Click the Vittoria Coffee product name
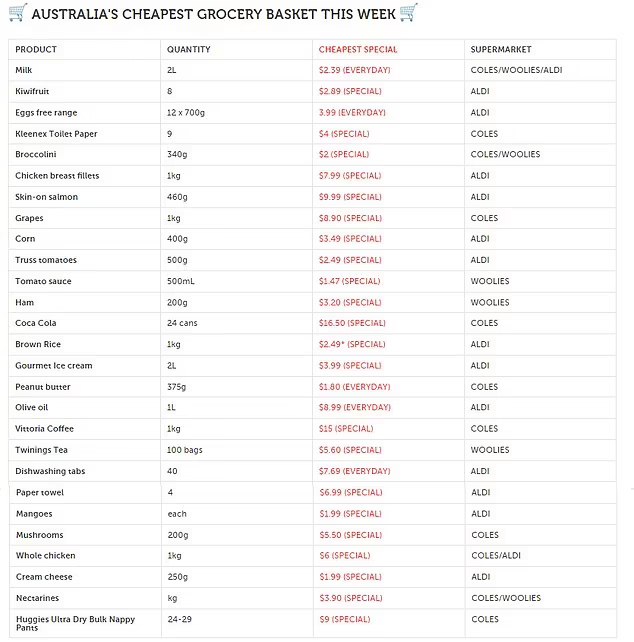Screen dimensions: 634x642 [44, 429]
